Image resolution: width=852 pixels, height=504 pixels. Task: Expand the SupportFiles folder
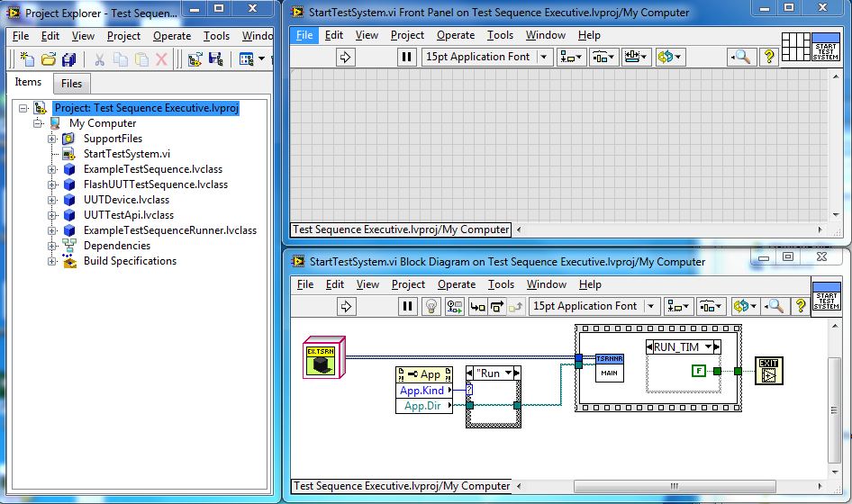(x=52, y=139)
